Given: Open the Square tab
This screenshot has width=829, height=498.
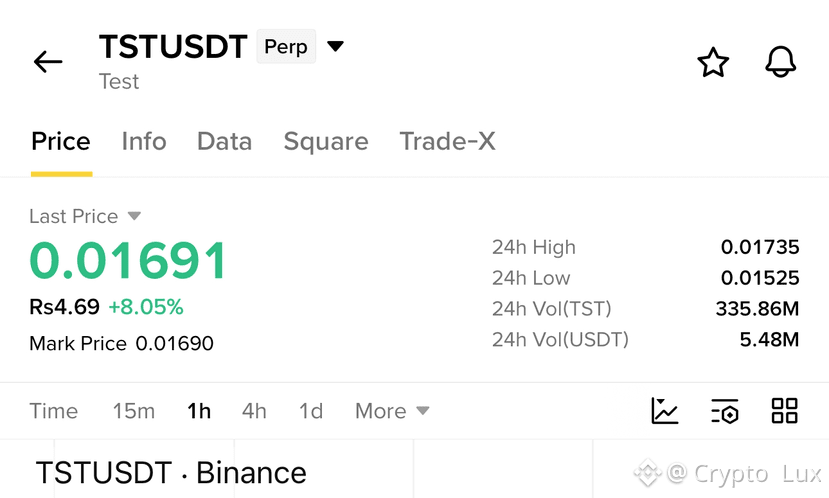Looking at the screenshot, I should tap(326, 142).
